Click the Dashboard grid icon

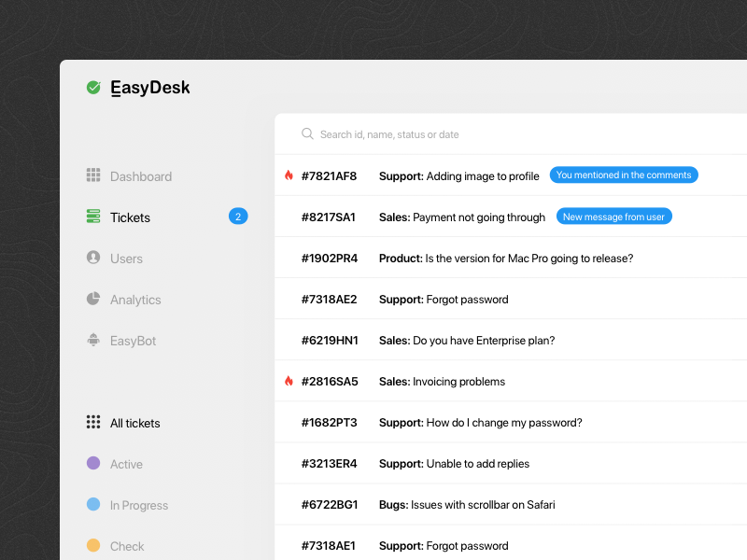[x=93, y=175]
